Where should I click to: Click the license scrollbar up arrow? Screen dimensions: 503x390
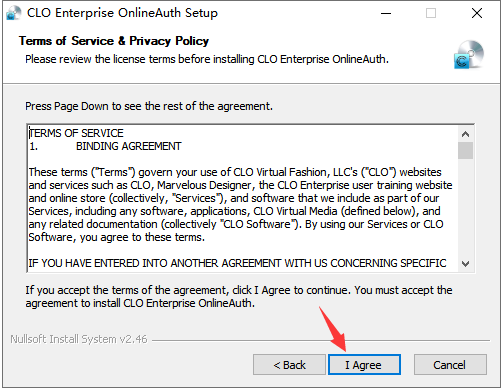click(x=465, y=134)
